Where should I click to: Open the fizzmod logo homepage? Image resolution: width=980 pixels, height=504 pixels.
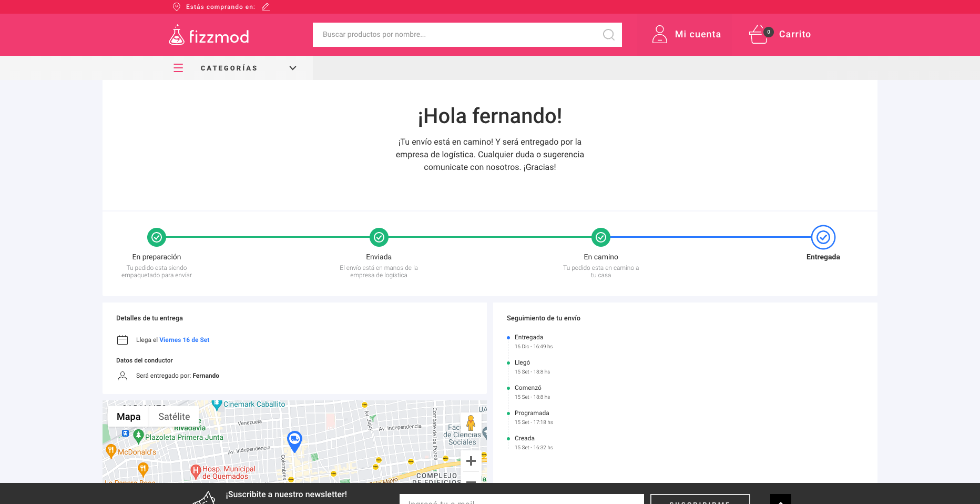(209, 35)
